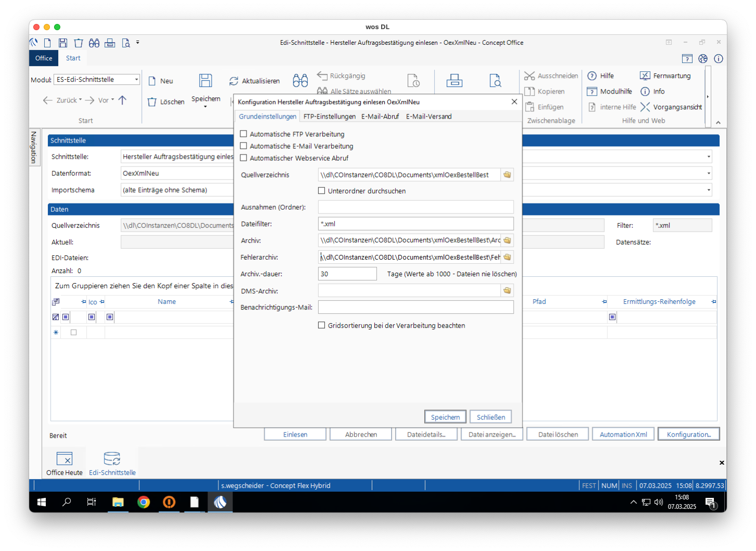Enable Automatischer Webservice Abruf
The width and height of the screenshot is (756, 551).
click(243, 158)
